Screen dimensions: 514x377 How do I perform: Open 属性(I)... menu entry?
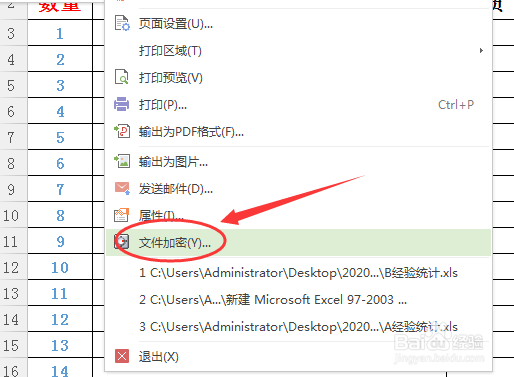pos(298,215)
